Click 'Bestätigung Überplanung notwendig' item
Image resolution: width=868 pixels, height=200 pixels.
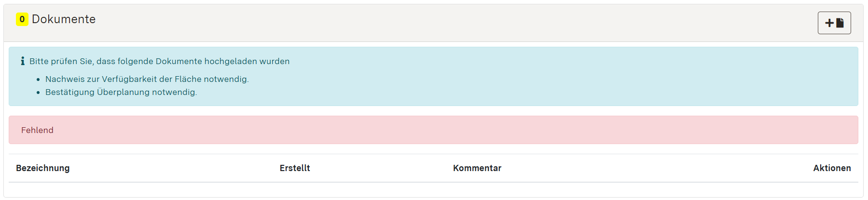click(121, 92)
